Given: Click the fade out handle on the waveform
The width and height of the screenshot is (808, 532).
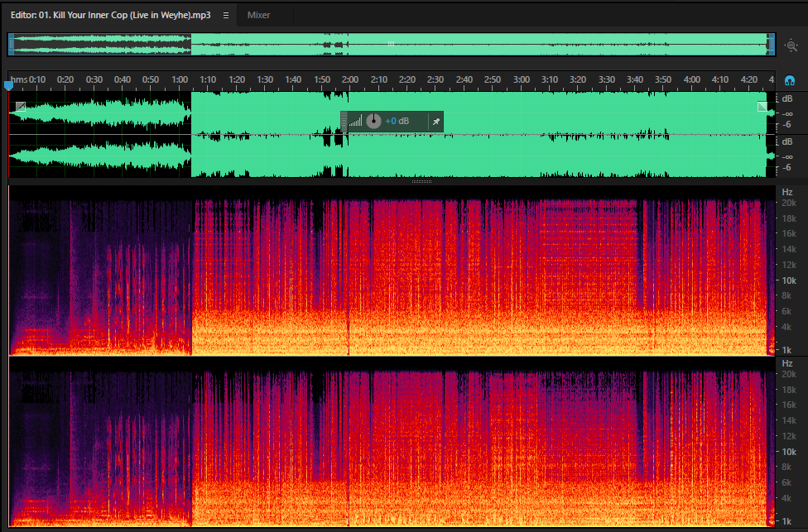Looking at the screenshot, I should point(762,107).
